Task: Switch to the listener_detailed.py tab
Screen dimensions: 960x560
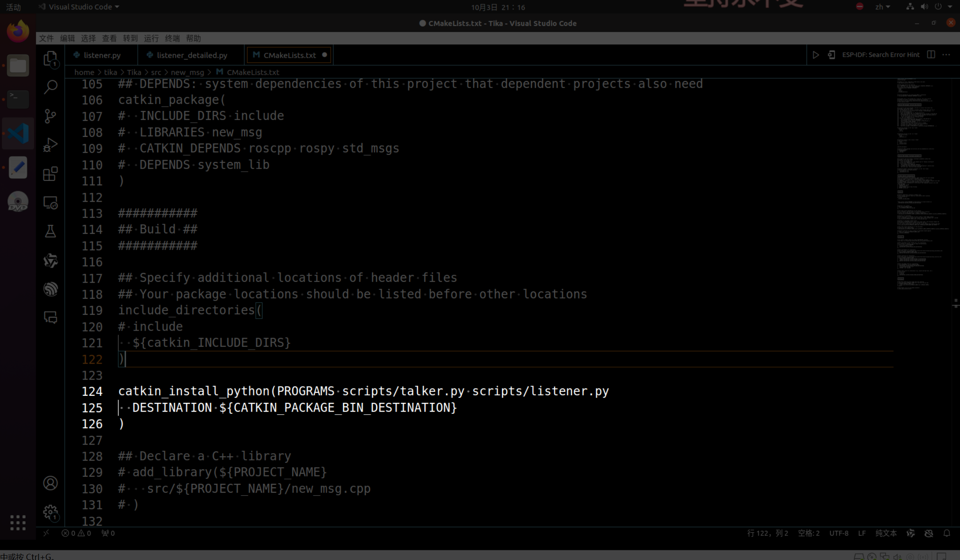Action: click(192, 55)
